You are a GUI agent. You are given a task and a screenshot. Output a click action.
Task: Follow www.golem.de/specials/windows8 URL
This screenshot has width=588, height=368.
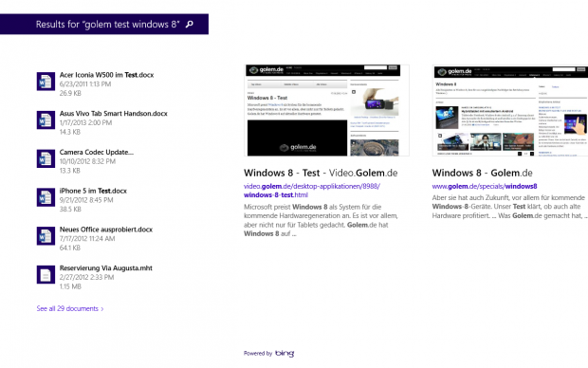point(484,186)
